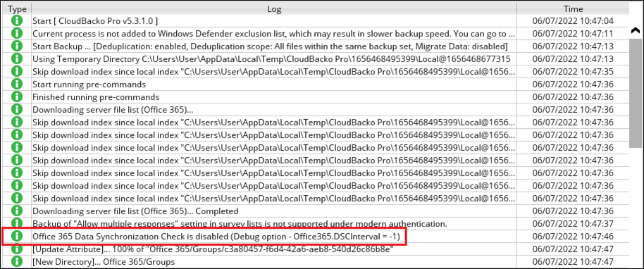This screenshot has height=269, width=644.
Task: Click info icon for Data Synchronization Check disabled row
Action: click(16, 236)
